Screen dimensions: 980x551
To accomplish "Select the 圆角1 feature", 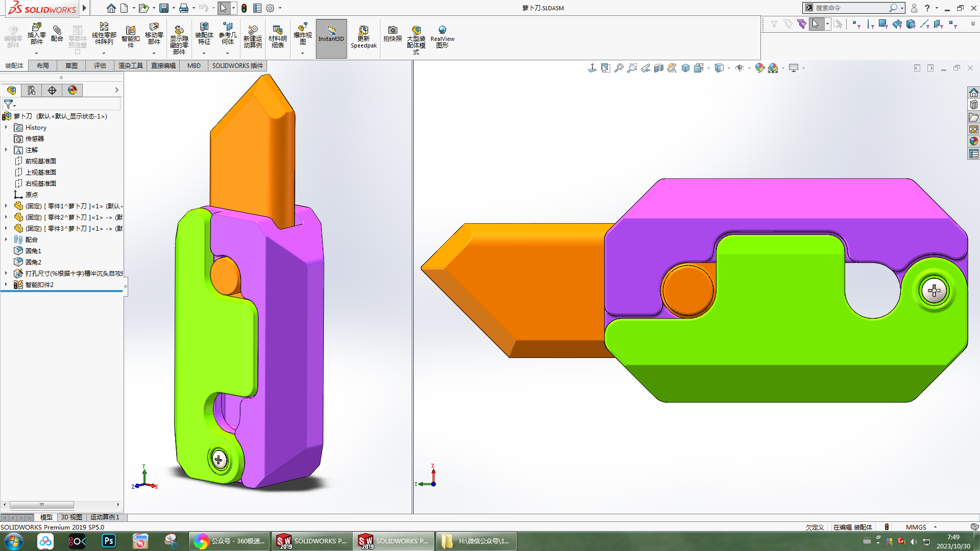I will point(34,251).
